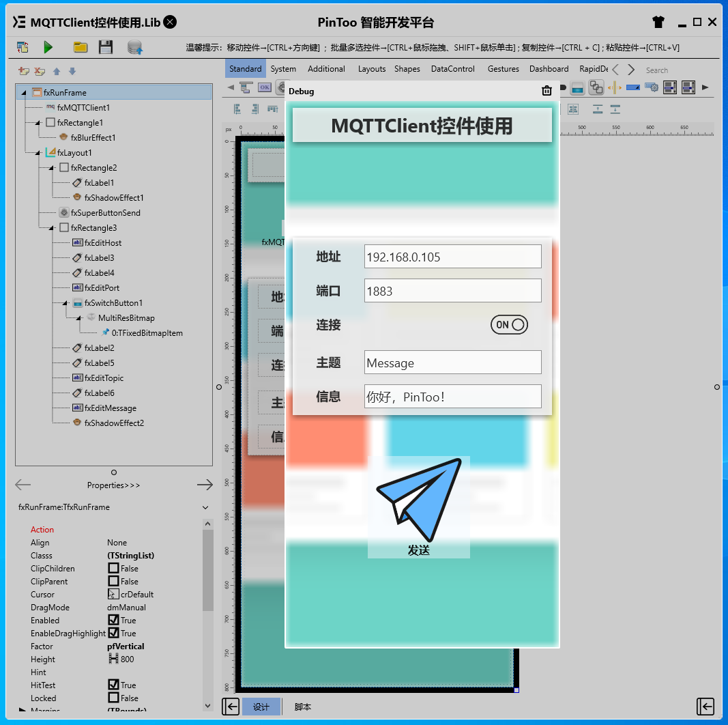Toggle the ClipChildren False checkbox
Screen dimensions: 728x725
(x=113, y=568)
